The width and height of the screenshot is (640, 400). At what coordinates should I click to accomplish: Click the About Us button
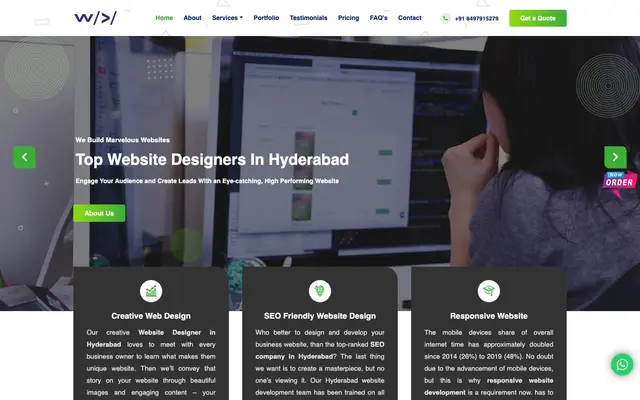coord(99,213)
